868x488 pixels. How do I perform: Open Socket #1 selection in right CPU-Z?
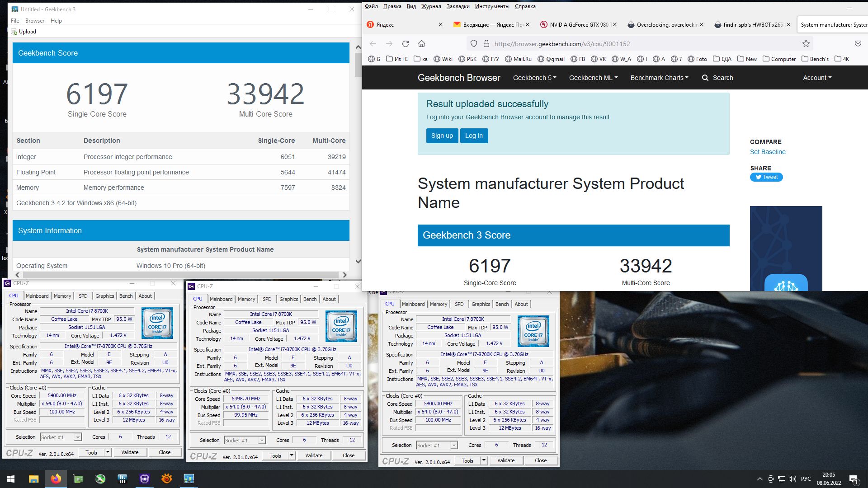[437, 446]
